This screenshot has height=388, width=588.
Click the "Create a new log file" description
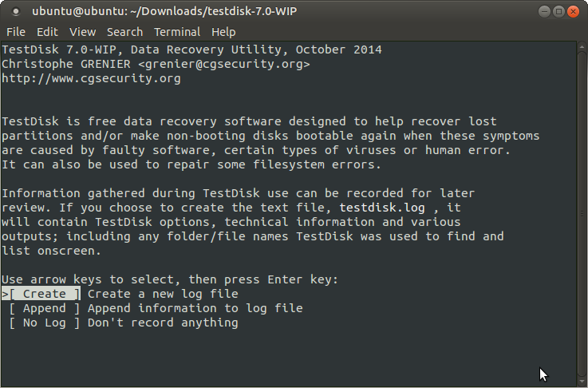[x=163, y=295]
